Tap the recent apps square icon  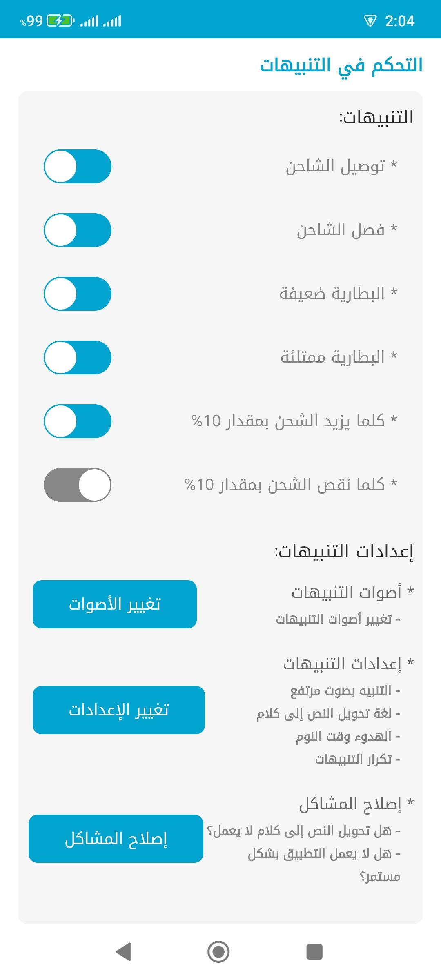tap(314, 951)
